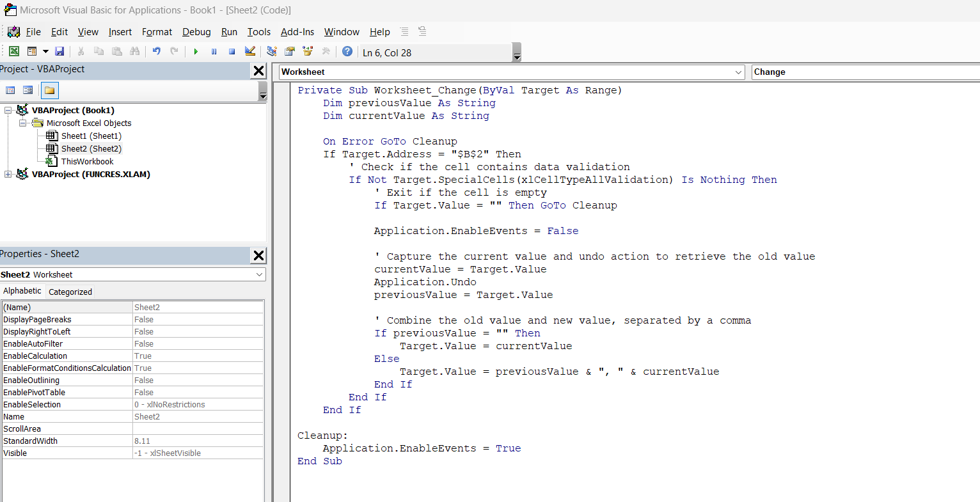
Task: Click the Application.Undo code line
Action: pyautogui.click(x=425, y=282)
